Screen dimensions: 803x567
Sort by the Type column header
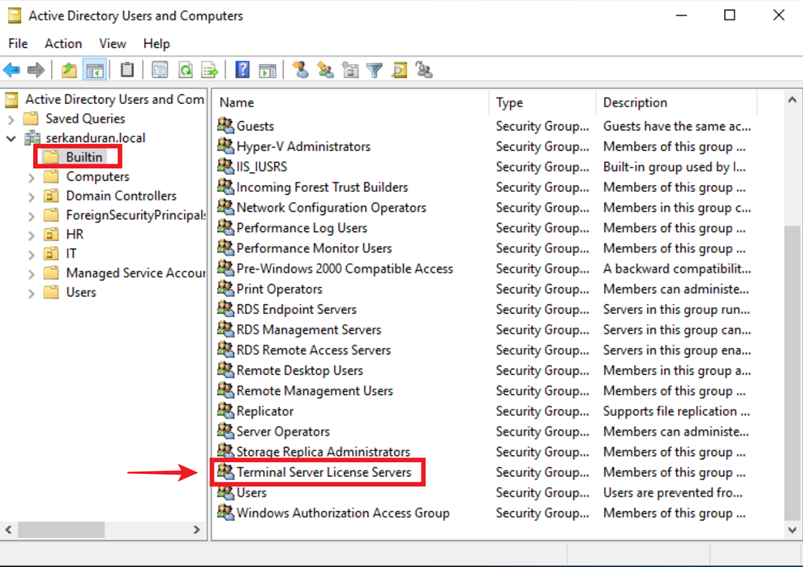tap(543, 102)
